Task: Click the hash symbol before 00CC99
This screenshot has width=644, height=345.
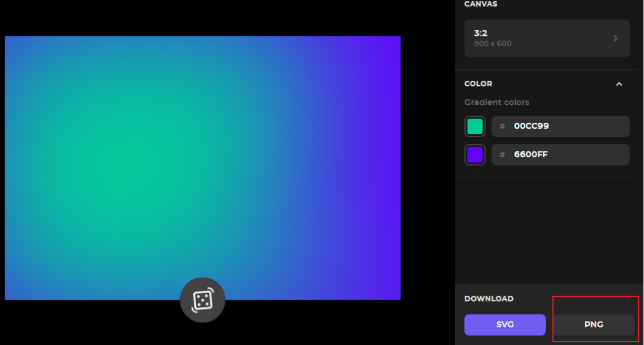Action: click(x=502, y=126)
